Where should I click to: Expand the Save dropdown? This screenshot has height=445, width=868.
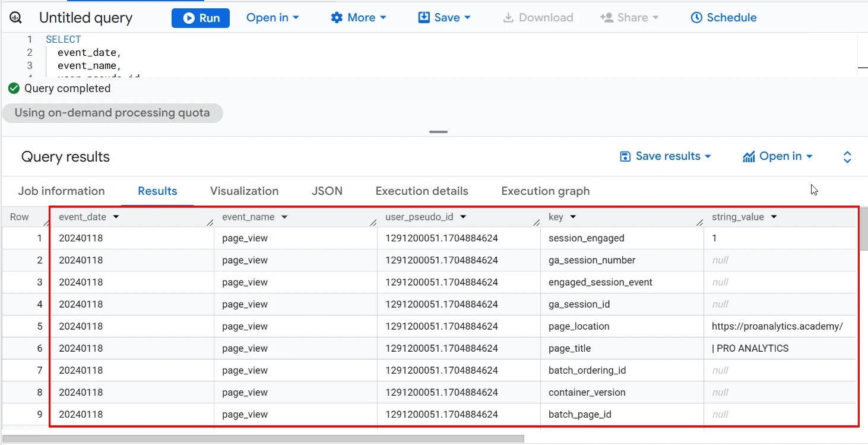445,18
